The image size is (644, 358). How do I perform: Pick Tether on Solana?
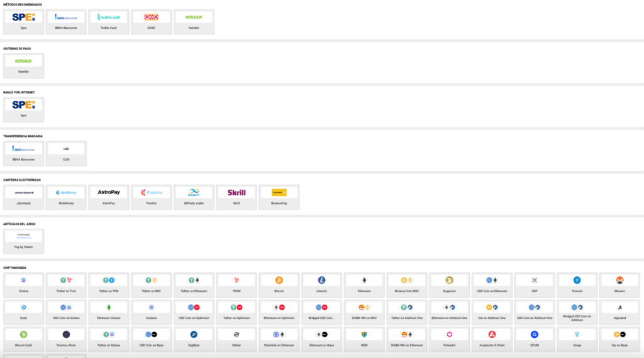point(109,339)
